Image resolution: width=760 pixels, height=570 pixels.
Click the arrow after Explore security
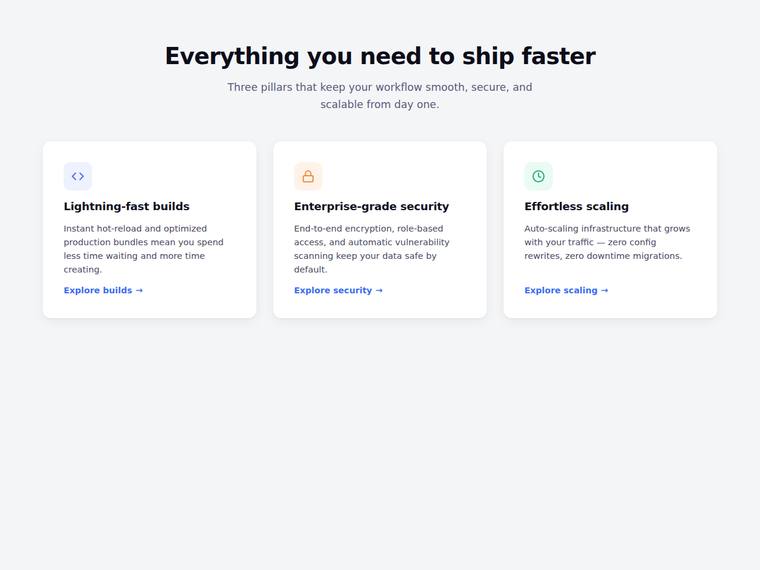pos(379,290)
